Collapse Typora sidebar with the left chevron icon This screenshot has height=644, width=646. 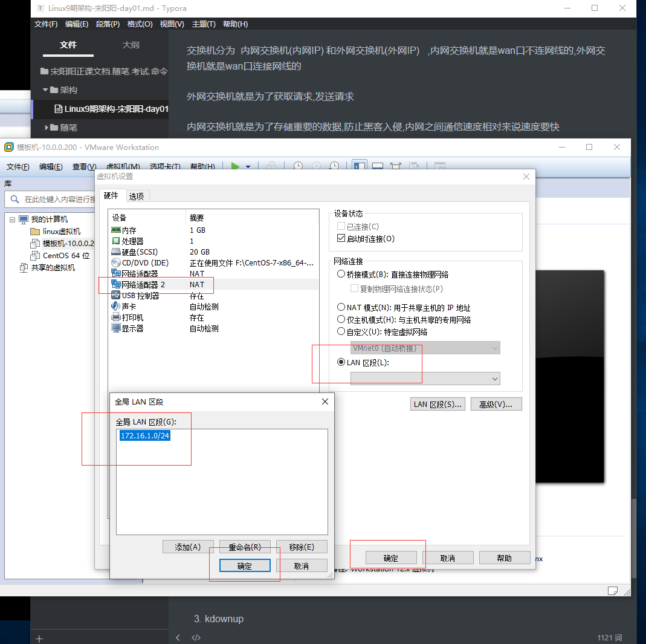(x=178, y=637)
